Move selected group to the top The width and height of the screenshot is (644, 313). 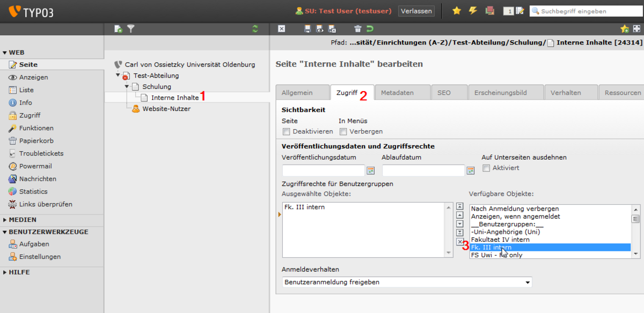coord(459,206)
